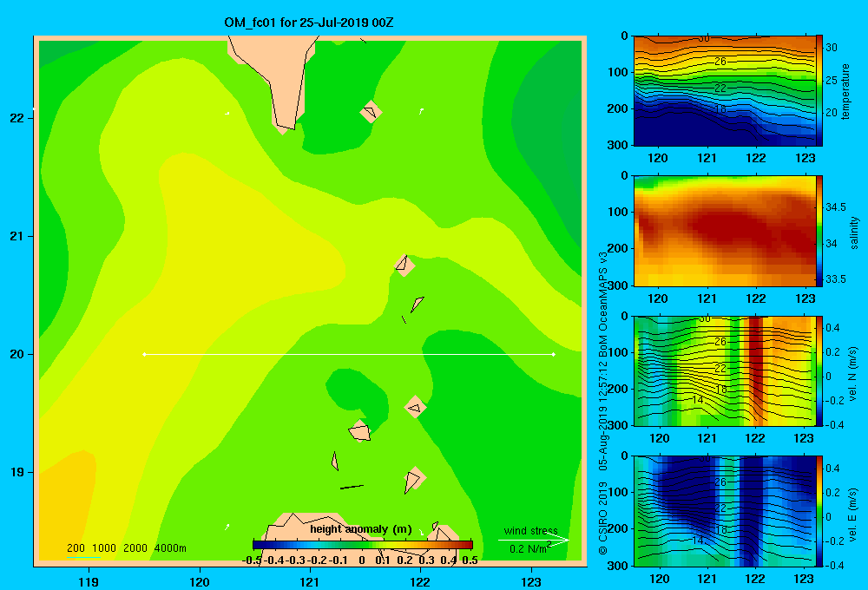Viewport: 868px width, 590px height.
Task: Click longitude label 121 under the main map
Action: (310, 581)
